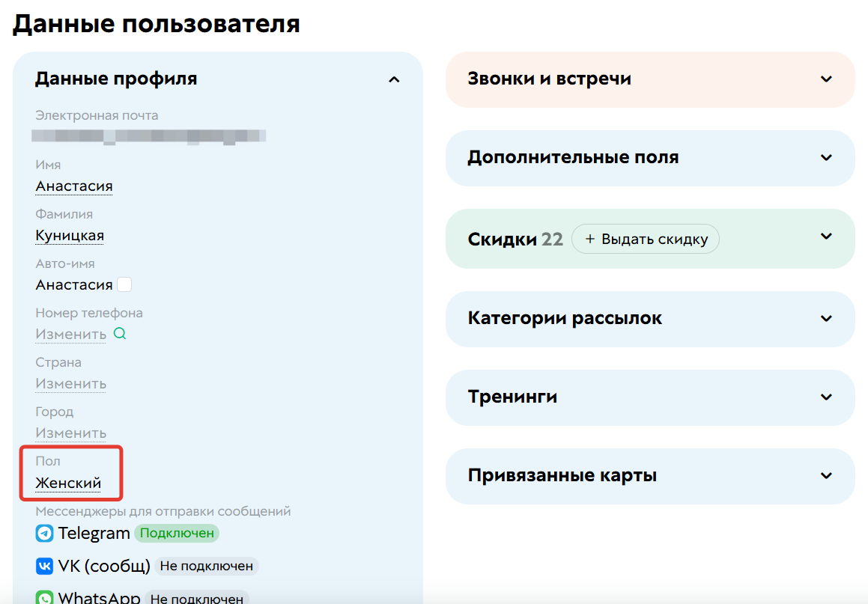Click Изменить under Номер телефона
The width and height of the screenshot is (868, 604).
point(70,334)
